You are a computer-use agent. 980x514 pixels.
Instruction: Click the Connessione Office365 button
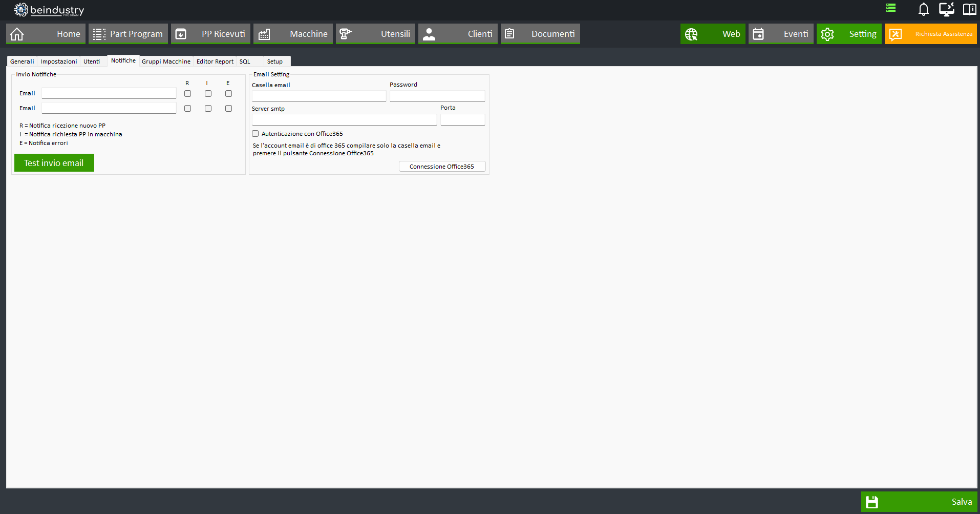442,167
